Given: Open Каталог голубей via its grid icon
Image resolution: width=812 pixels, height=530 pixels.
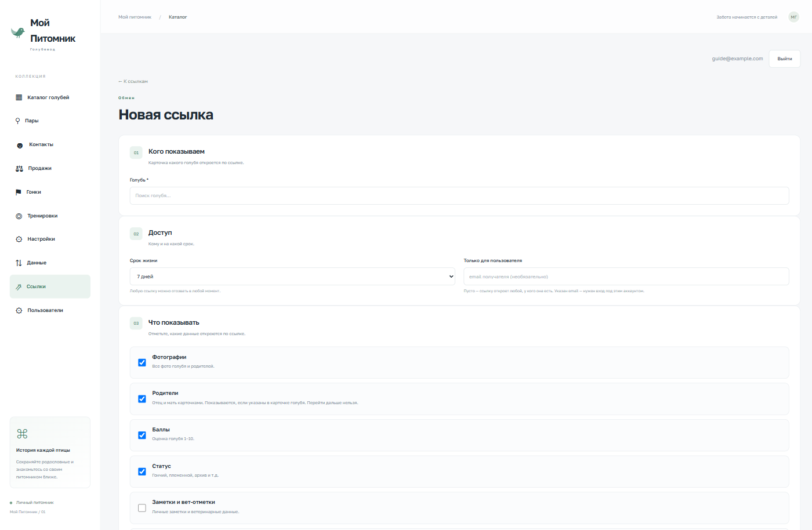Looking at the screenshot, I should click(19, 97).
